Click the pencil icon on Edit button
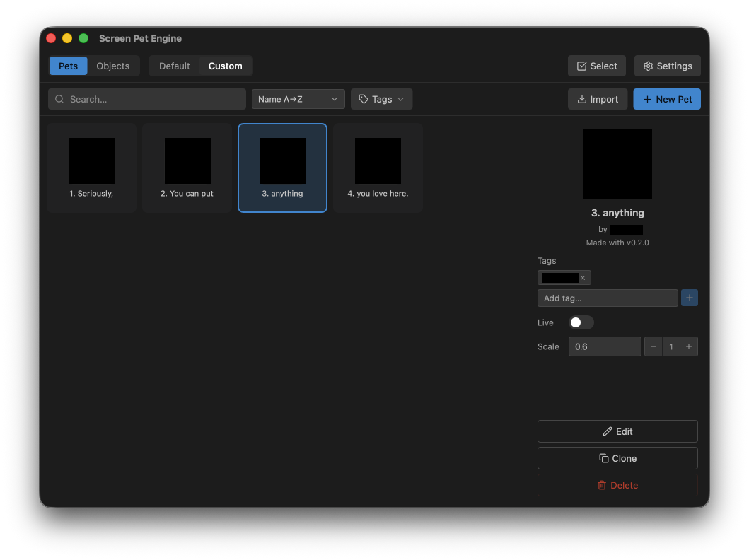This screenshot has width=749, height=560. [607, 431]
